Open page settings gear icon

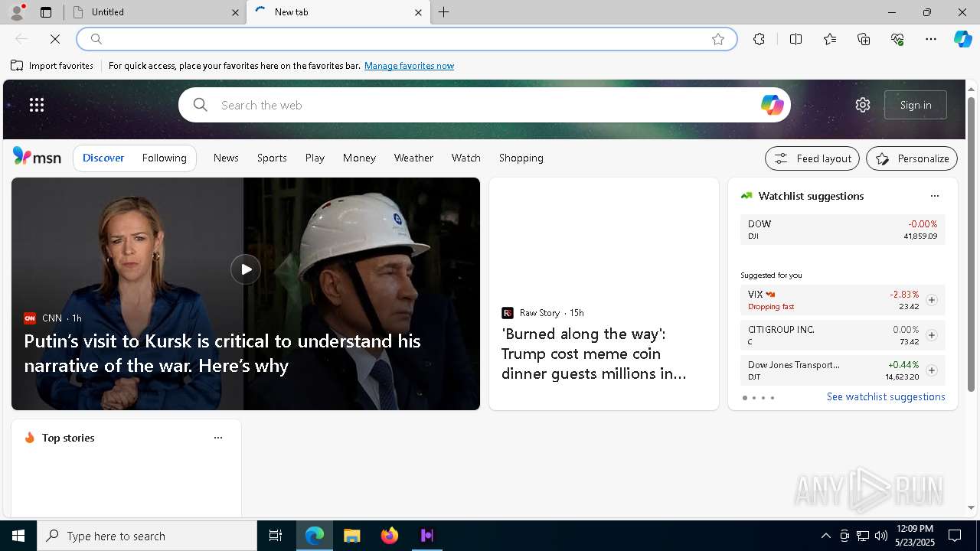pos(863,105)
